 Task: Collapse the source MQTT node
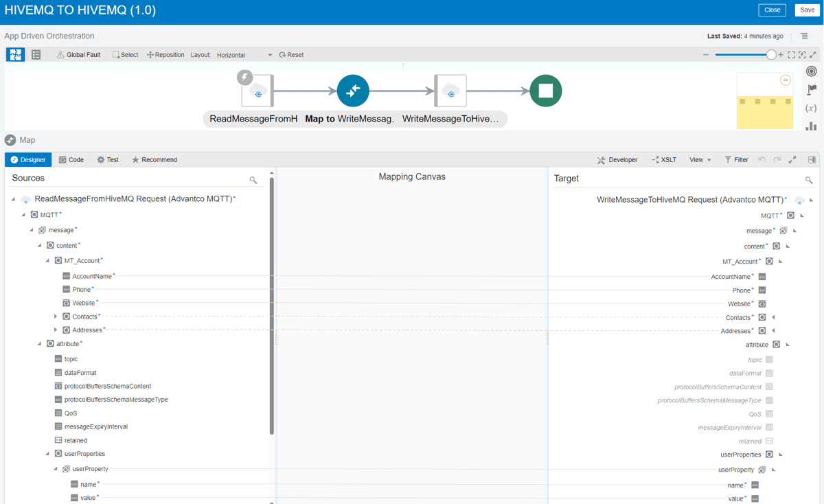(23, 215)
